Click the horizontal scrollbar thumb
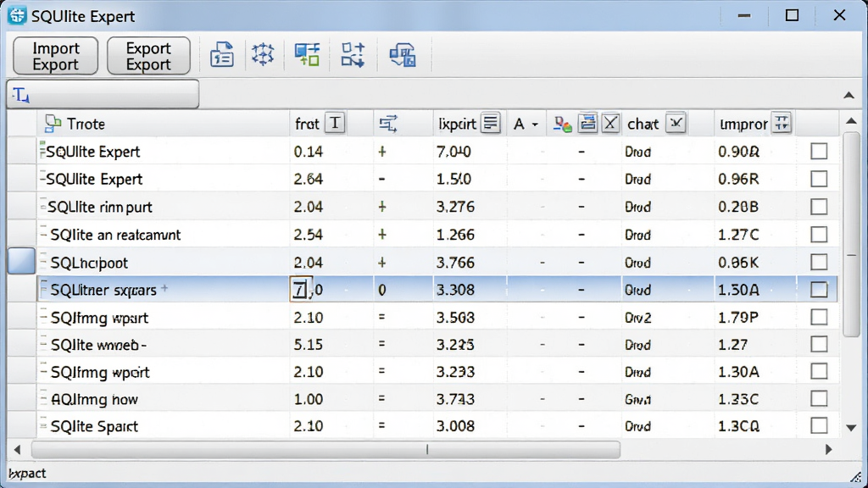Image resolution: width=868 pixels, height=488 pixels. click(x=325, y=449)
